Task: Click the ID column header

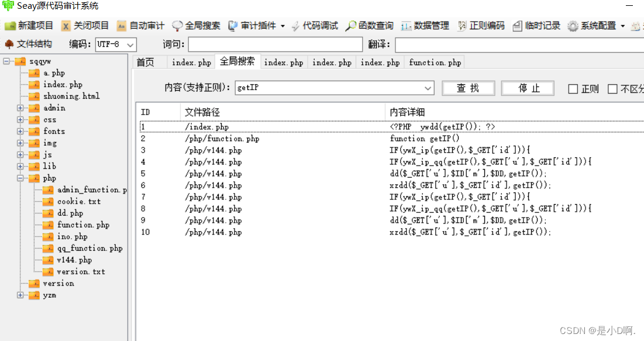Action: click(x=159, y=112)
